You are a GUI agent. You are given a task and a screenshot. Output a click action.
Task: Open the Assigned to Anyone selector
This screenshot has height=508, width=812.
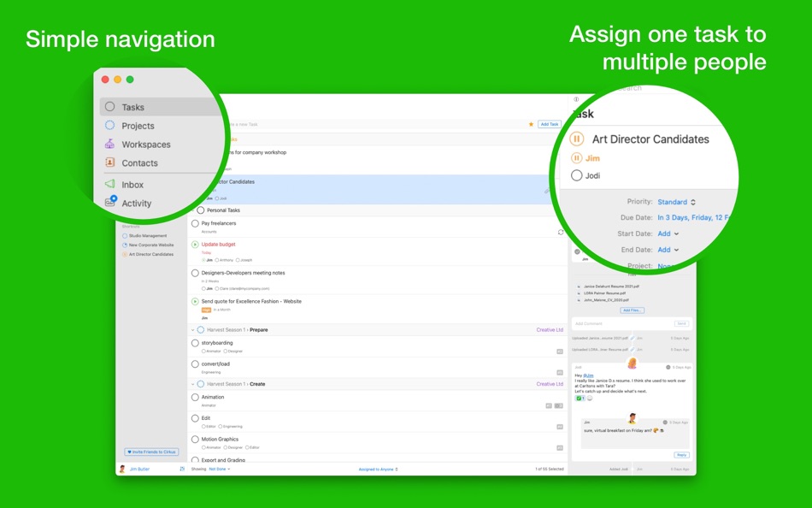378,470
